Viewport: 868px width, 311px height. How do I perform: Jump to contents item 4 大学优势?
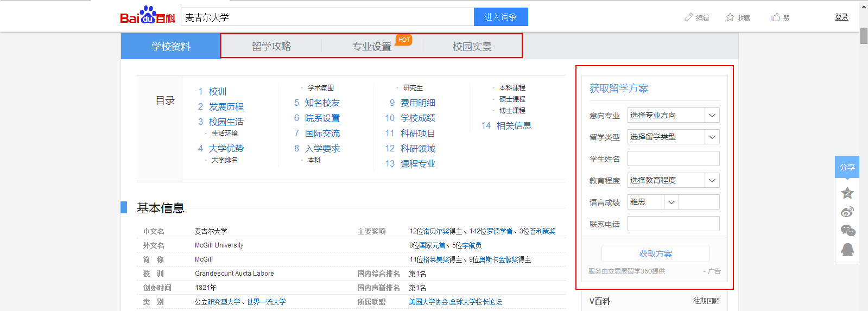[x=226, y=148]
